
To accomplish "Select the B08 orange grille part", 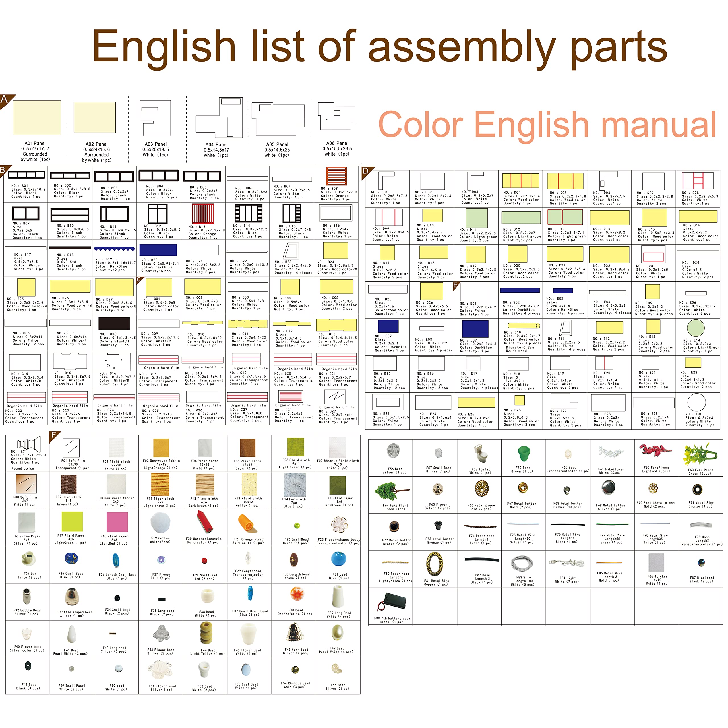I will coord(336,176).
